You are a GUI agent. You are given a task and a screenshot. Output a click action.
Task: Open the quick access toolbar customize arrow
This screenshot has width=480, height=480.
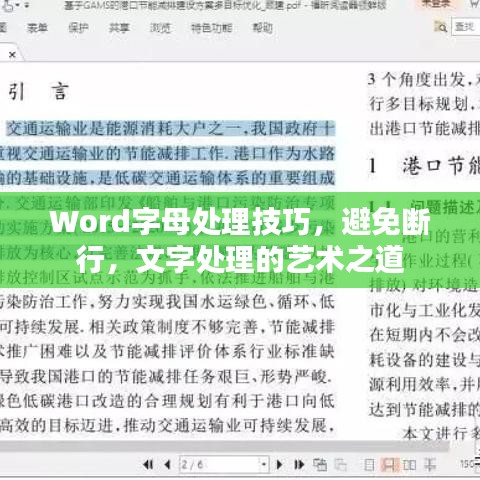(x=27, y=5)
